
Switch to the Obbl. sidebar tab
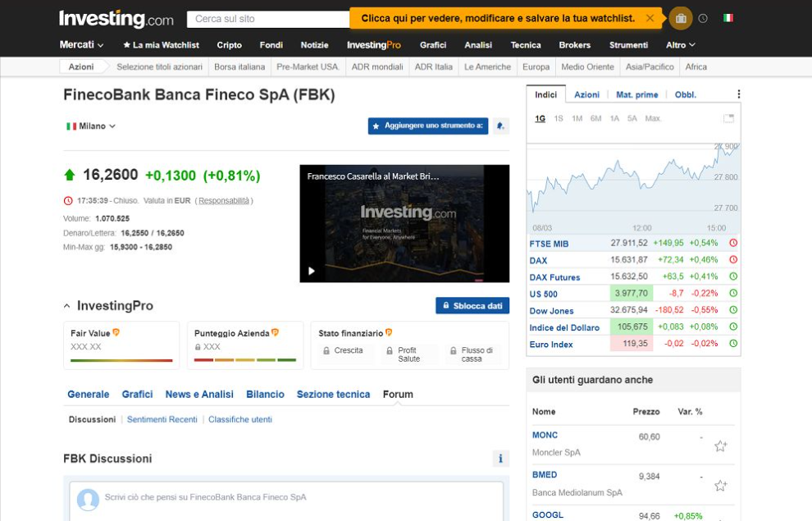point(685,95)
